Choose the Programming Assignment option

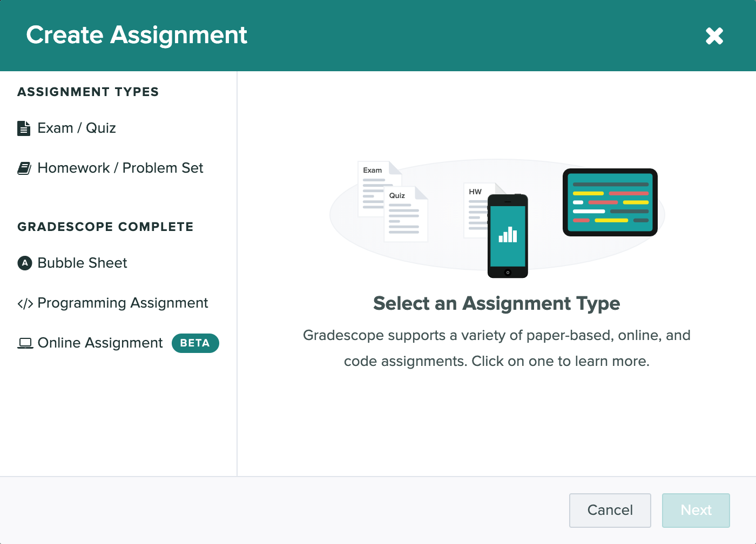123,303
